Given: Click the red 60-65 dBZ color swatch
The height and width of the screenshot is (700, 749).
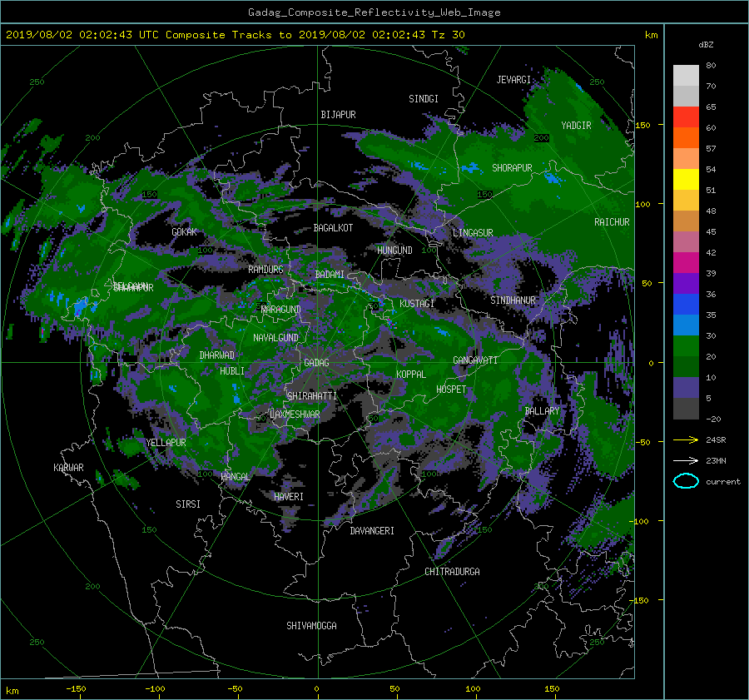Looking at the screenshot, I should tap(686, 117).
